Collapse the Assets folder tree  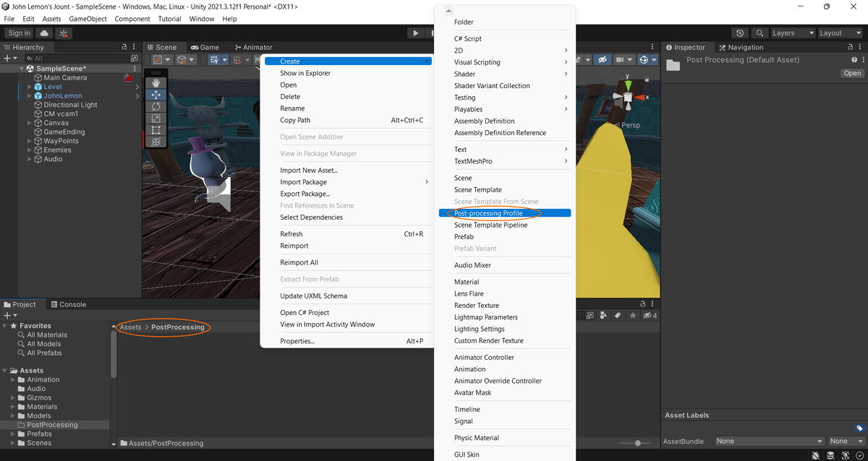(x=5, y=371)
